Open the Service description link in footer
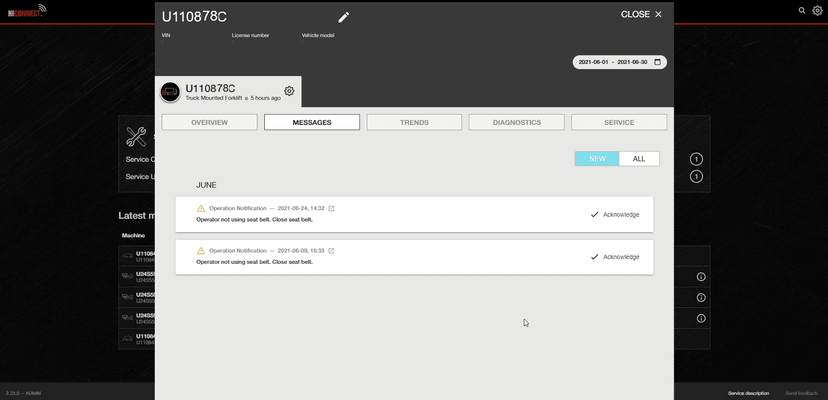Image resolution: width=828 pixels, height=400 pixels. pos(748,393)
